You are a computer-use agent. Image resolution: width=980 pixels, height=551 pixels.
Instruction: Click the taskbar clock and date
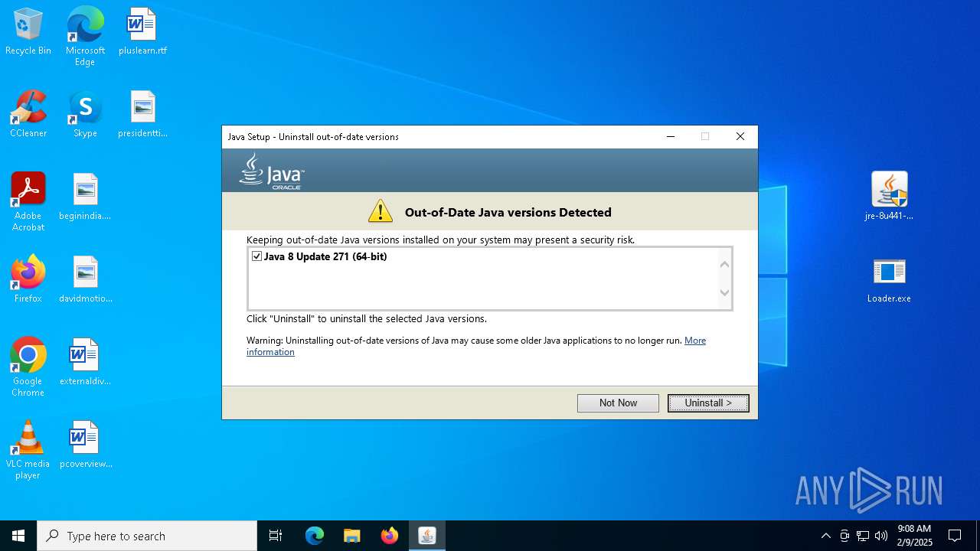click(915, 536)
